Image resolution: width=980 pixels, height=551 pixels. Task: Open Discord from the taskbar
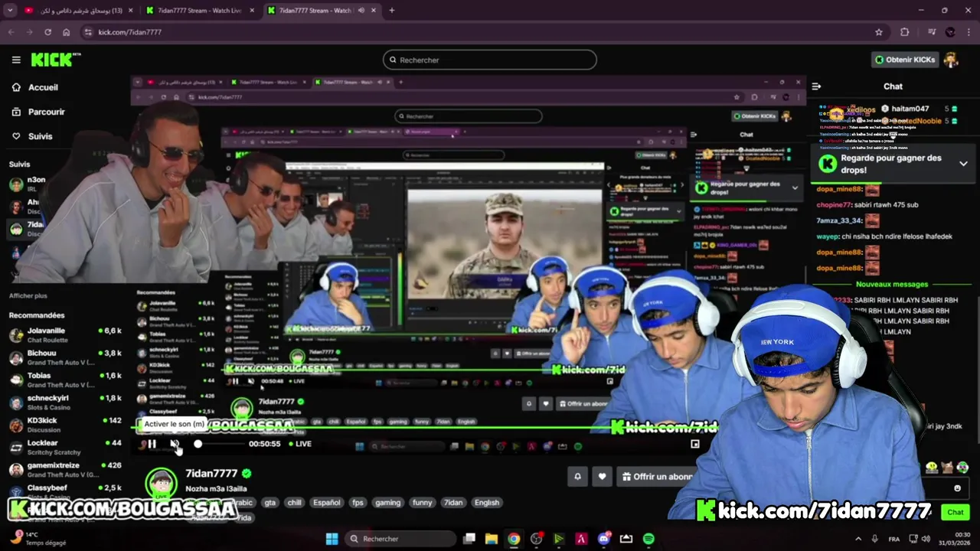point(604,539)
